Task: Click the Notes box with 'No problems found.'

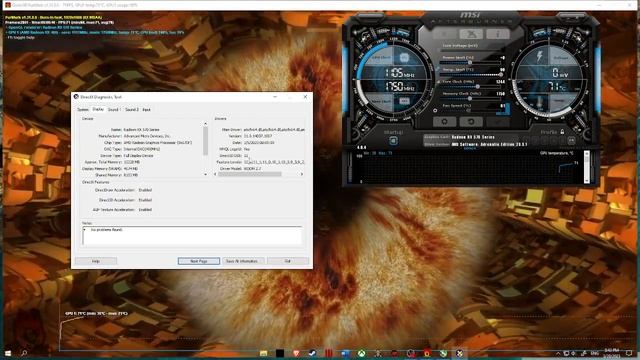Action: (192, 236)
